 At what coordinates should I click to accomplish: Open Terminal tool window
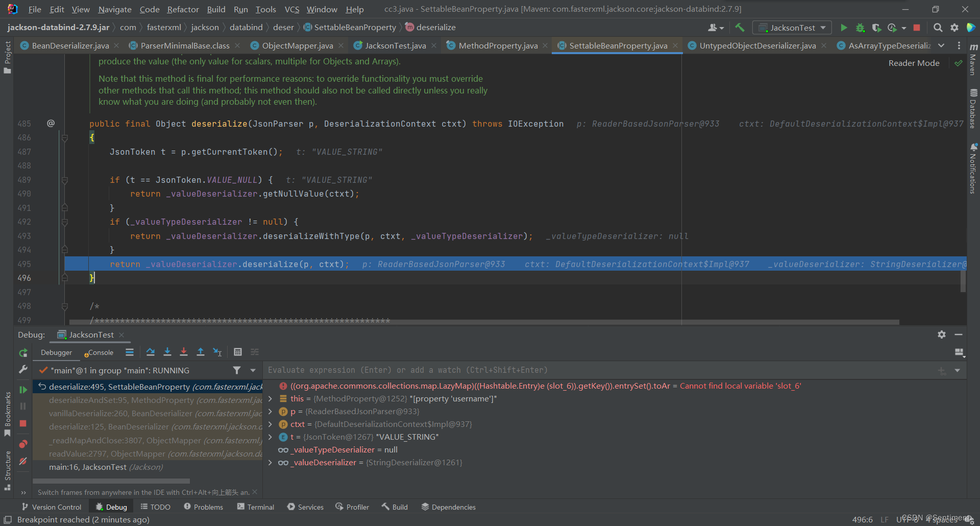(x=255, y=507)
